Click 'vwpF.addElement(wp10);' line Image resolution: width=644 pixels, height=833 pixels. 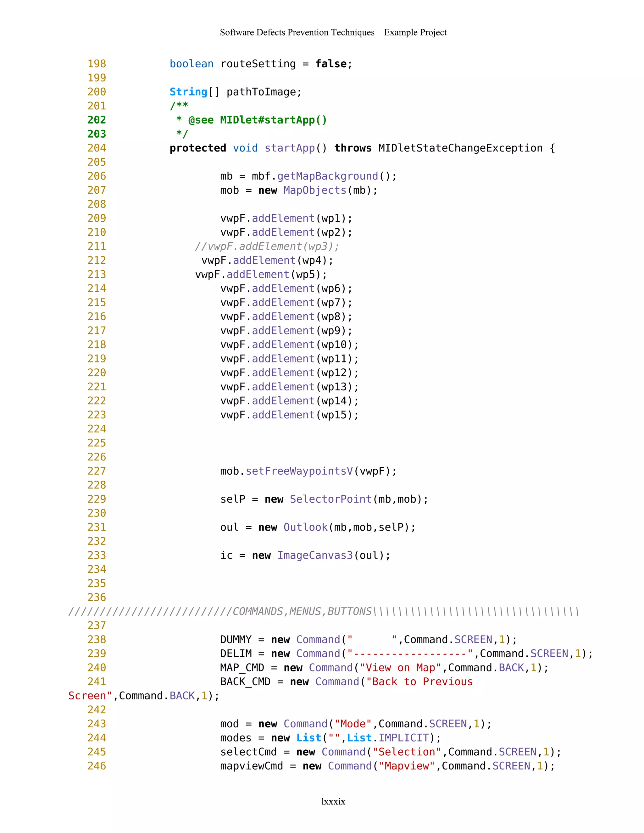click(x=290, y=345)
